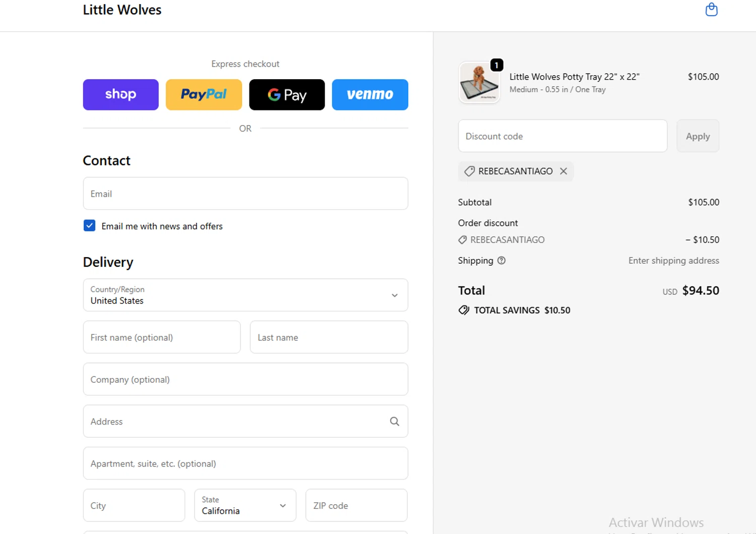Focus the Company optional field
Image resolution: width=756 pixels, height=534 pixels.
245,379
